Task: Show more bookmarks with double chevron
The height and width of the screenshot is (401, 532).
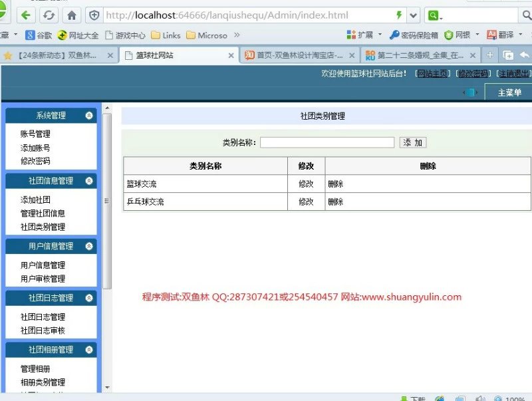Action: (x=237, y=35)
